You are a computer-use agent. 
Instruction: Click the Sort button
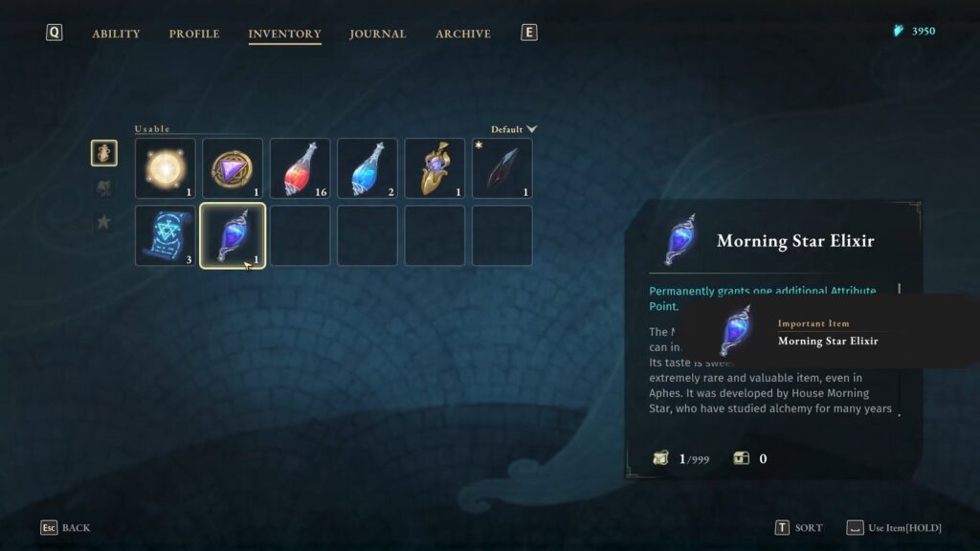click(x=799, y=528)
